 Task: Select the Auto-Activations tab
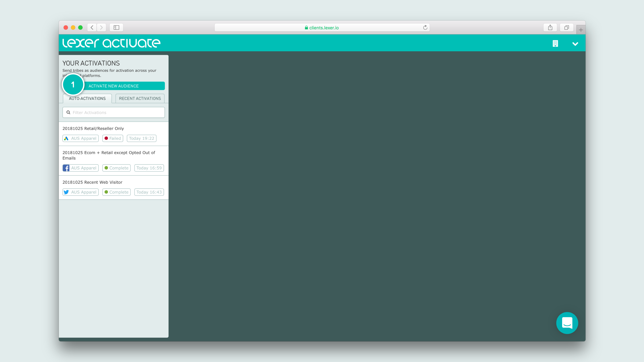(x=87, y=98)
